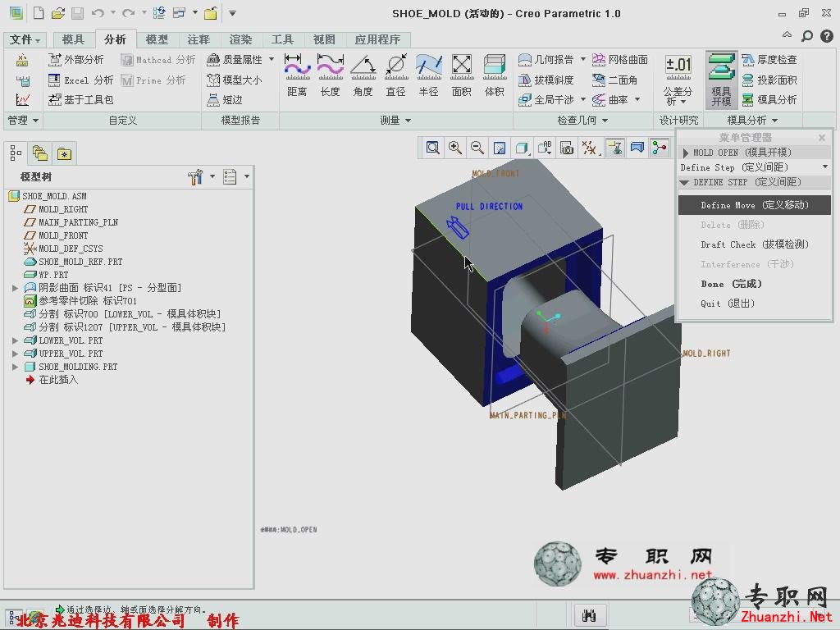Screen dimensions: 840x630
Task: Open 全局干涉 dropdown arrow
Action: tap(583, 99)
